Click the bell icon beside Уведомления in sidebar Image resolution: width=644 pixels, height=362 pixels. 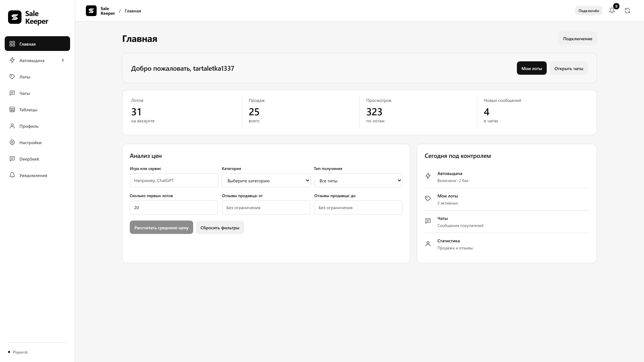pyautogui.click(x=12, y=175)
